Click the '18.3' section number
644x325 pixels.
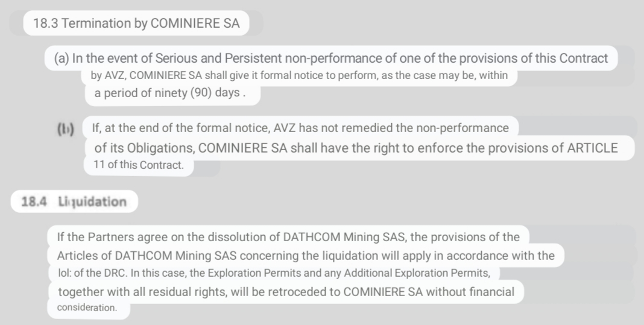point(46,24)
